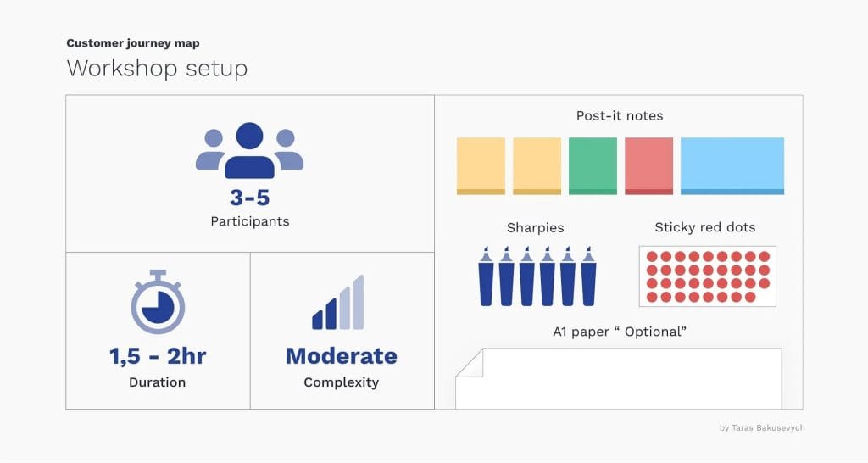This screenshot has height=463, width=868.
Task: Click the '3-5' participants number
Action: tap(249, 198)
